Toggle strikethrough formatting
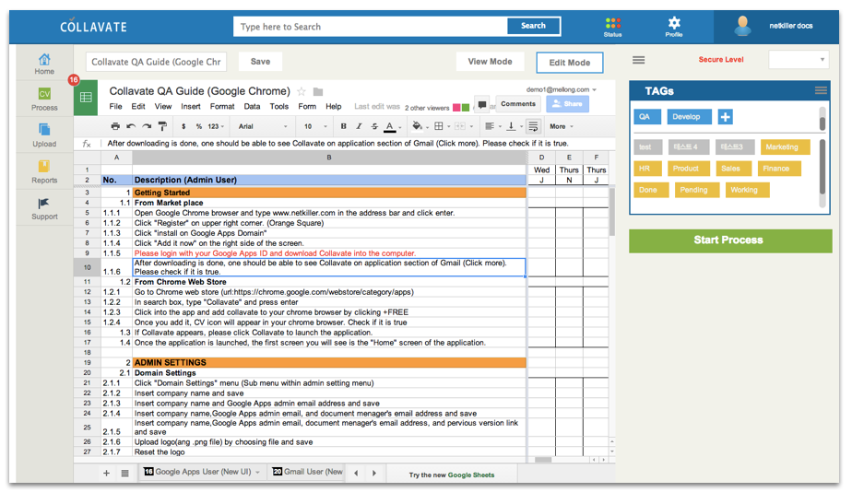 (x=374, y=126)
